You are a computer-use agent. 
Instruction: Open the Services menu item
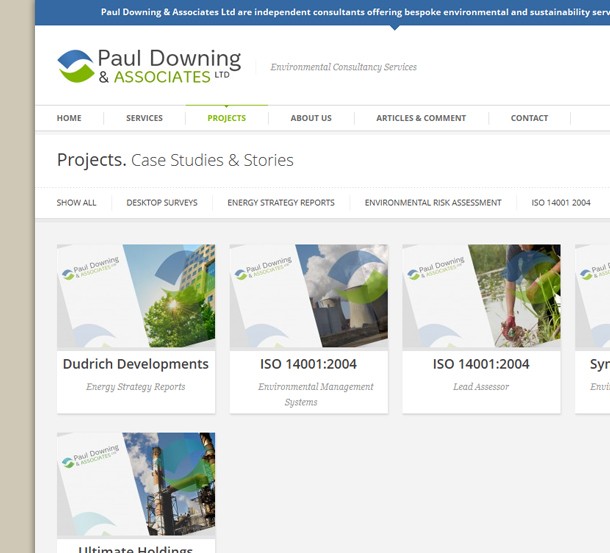pos(144,118)
